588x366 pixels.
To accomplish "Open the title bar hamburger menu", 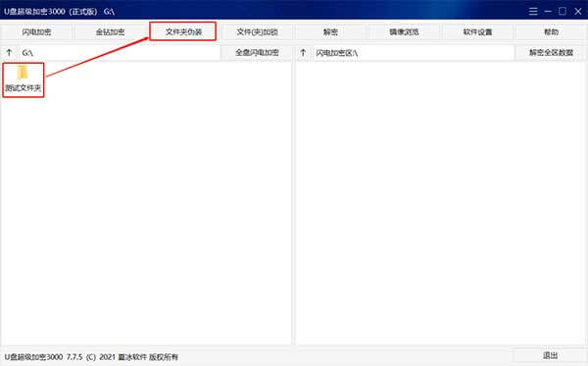I will [x=533, y=11].
